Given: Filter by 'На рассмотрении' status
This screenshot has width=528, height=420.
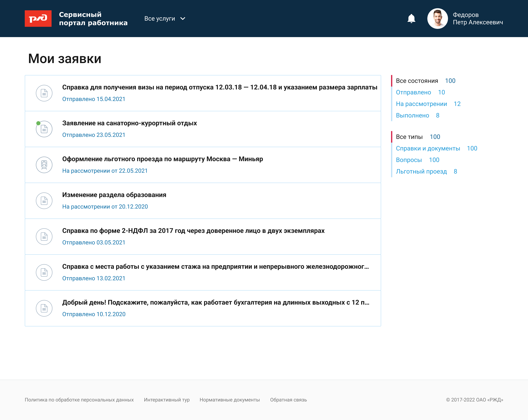Looking at the screenshot, I should point(421,104).
